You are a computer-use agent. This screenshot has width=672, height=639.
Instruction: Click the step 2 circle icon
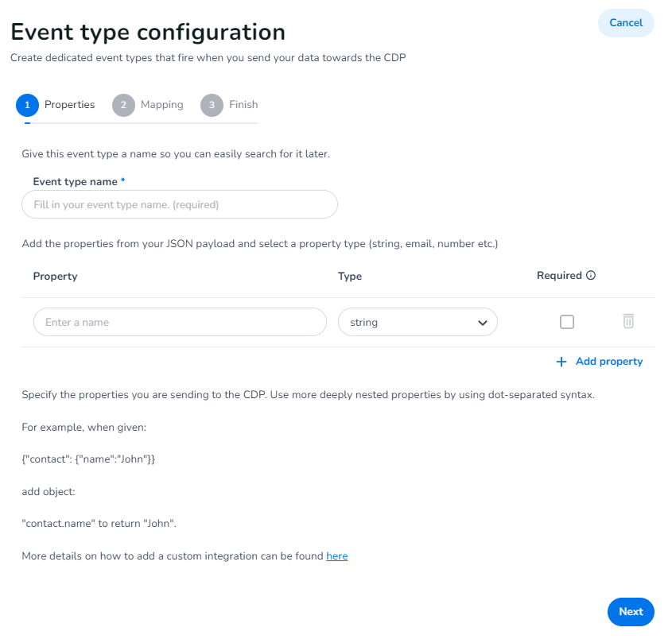click(123, 105)
